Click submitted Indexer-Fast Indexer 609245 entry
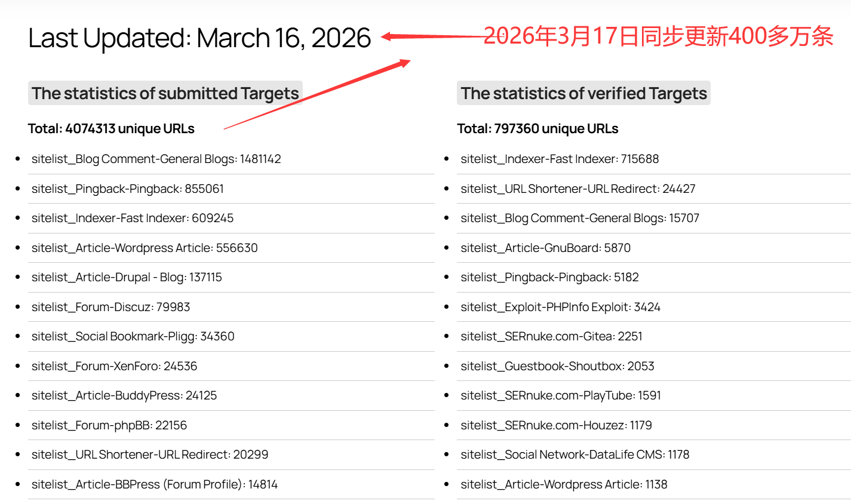 (x=133, y=218)
